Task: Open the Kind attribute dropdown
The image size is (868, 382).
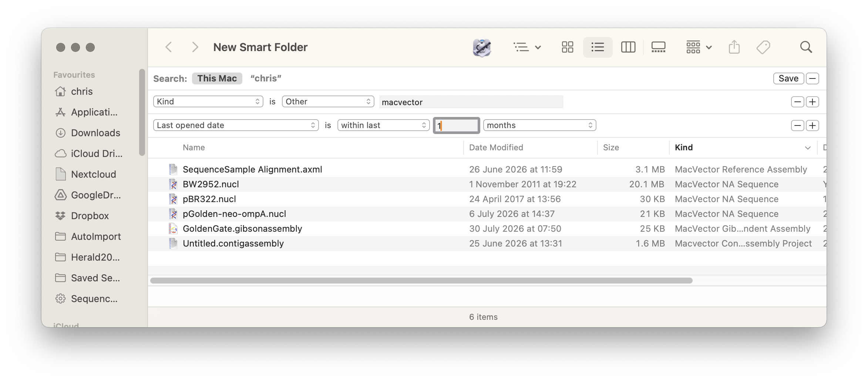Action: point(208,102)
